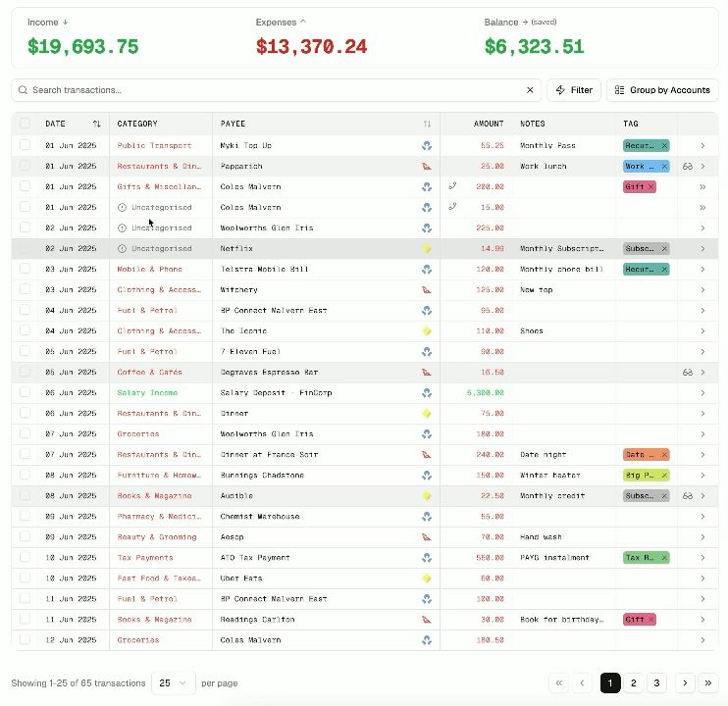
Task: Click the glasses icon on Papparich row
Action: pos(688,167)
